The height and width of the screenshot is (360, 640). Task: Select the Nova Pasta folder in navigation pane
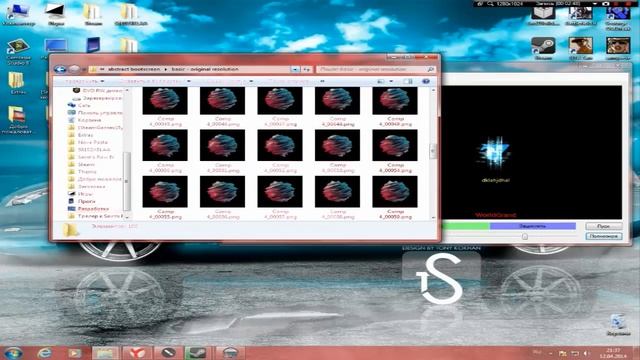tap(88, 142)
